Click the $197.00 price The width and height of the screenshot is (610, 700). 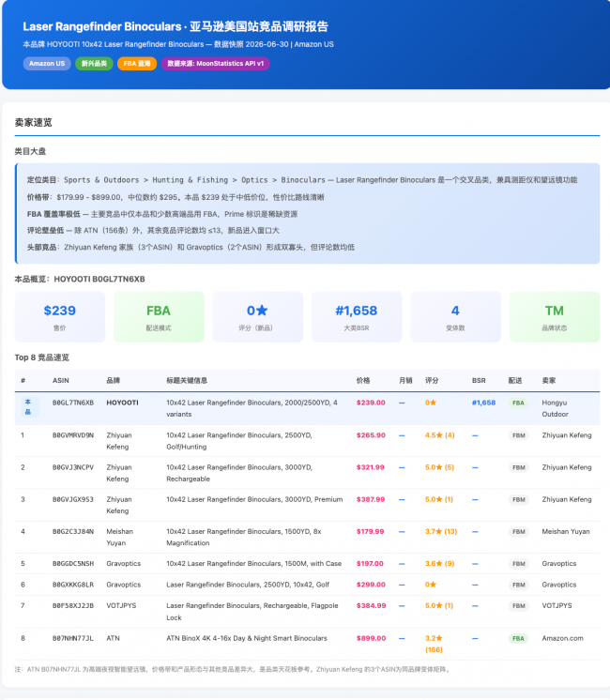[x=370, y=564]
